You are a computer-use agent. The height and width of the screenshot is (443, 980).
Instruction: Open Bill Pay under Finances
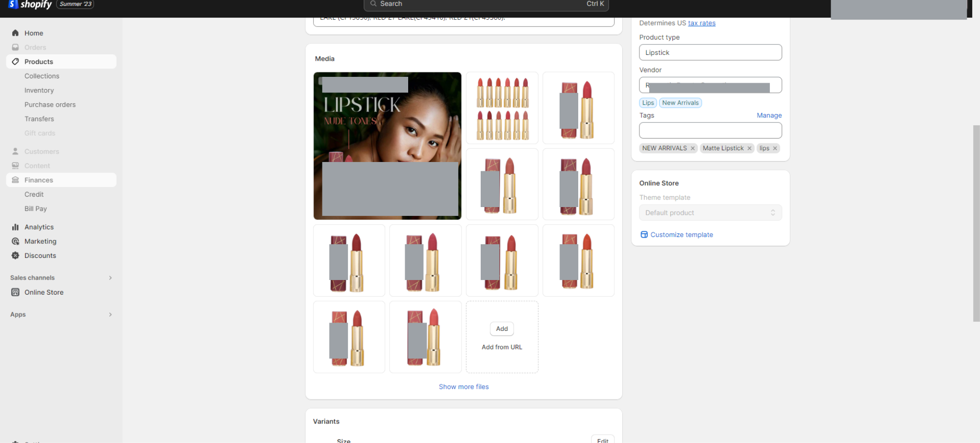[36, 209]
